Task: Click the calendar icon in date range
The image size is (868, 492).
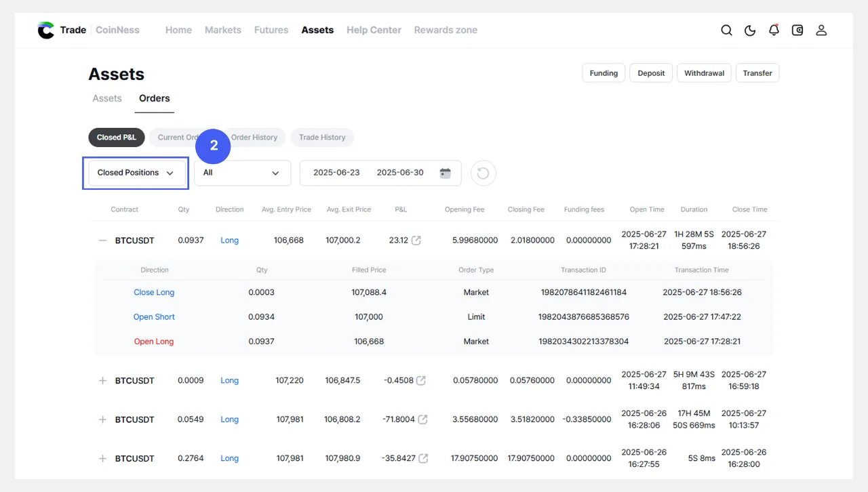Action: 445,173
